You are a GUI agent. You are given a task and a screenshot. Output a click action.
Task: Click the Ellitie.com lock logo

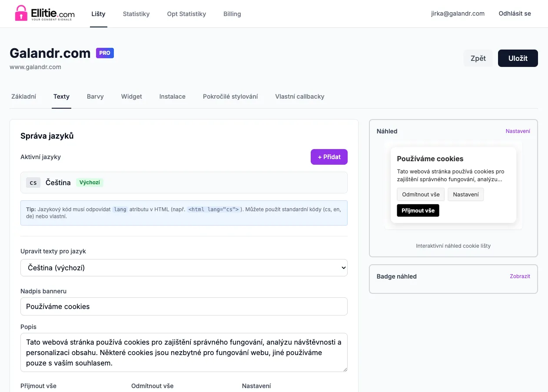tap(21, 13)
